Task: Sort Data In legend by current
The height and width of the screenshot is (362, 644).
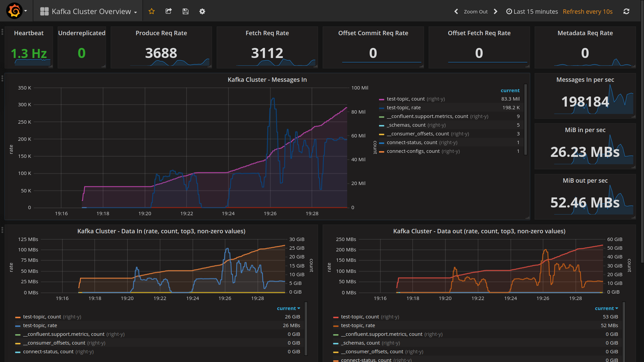Action: pyautogui.click(x=288, y=308)
